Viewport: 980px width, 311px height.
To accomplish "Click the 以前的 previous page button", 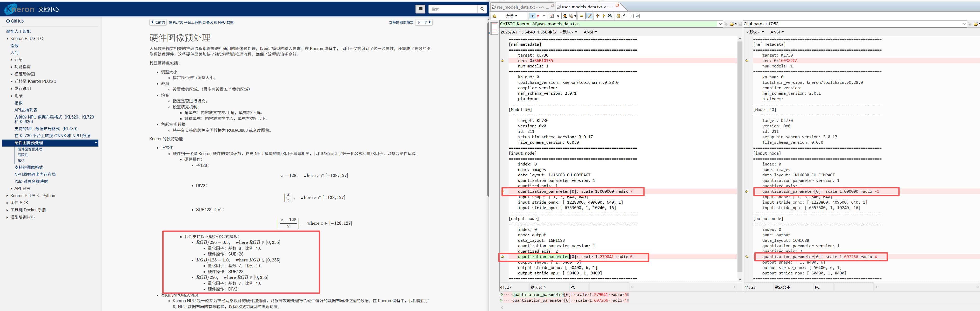I will pyautogui.click(x=158, y=22).
